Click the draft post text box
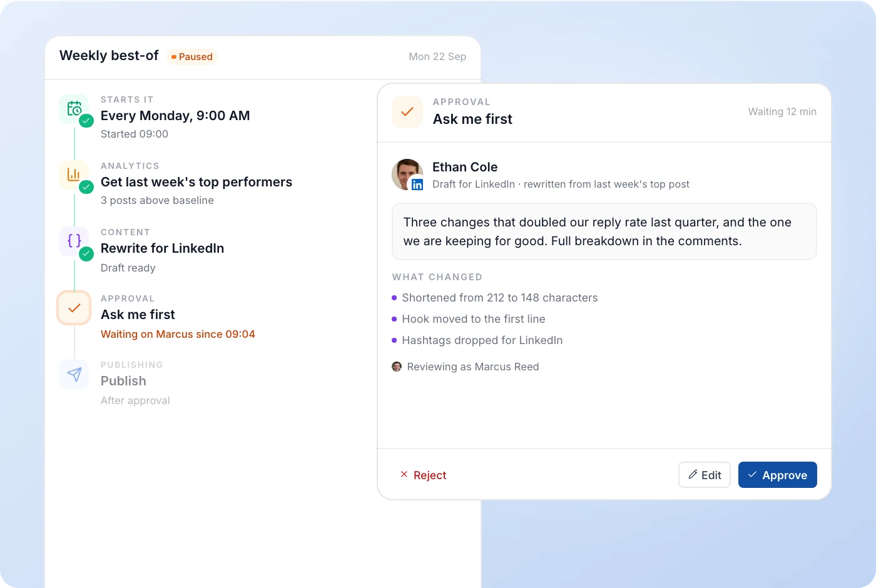876x588 pixels. (x=604, y=231)
